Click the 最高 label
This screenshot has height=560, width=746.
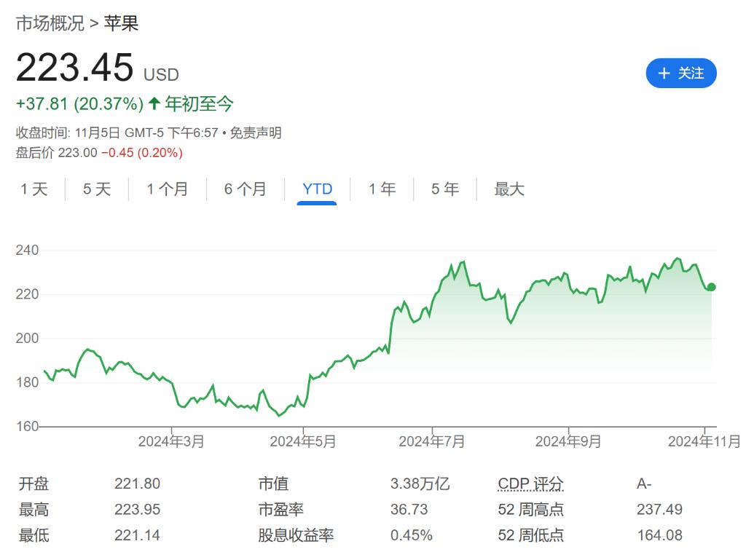click(x=34, y=510)
